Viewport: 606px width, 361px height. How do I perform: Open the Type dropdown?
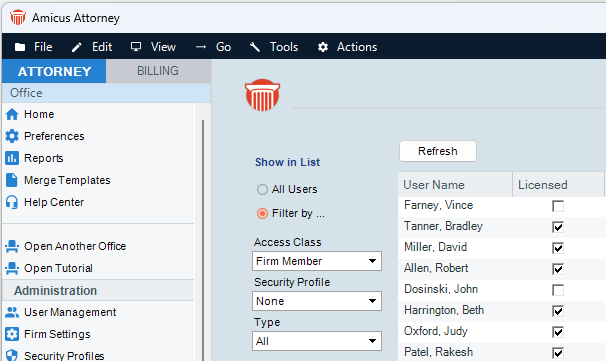[317, 341]
